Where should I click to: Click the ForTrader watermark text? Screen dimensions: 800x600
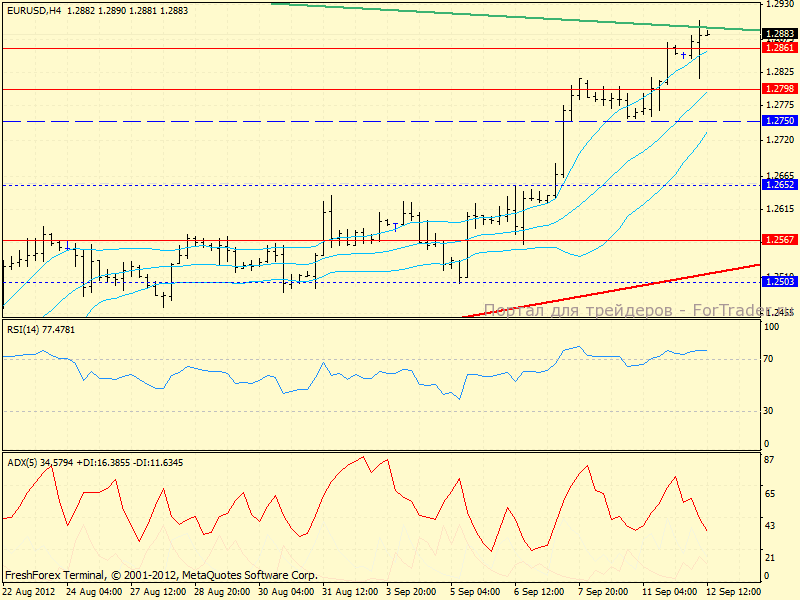(620, 311)
